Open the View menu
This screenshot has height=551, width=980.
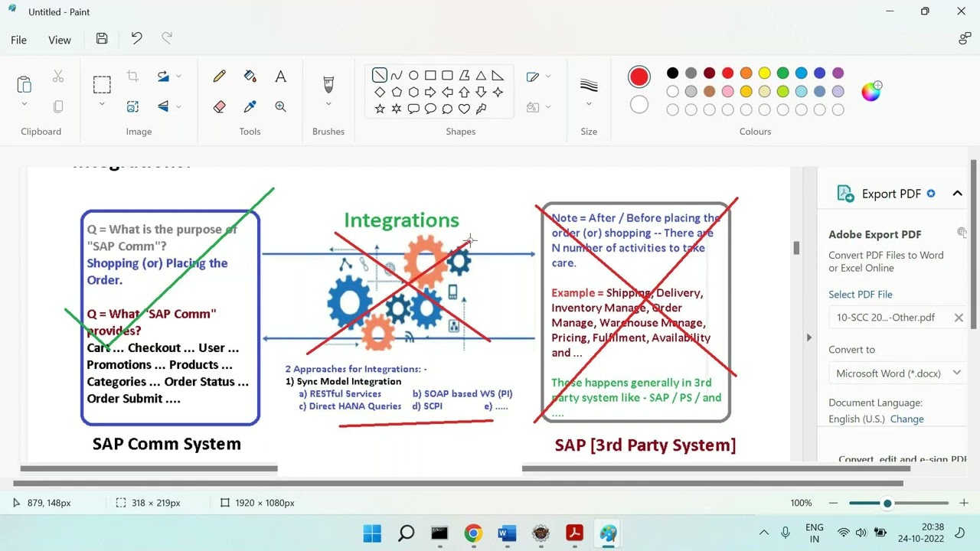[60, 40]
